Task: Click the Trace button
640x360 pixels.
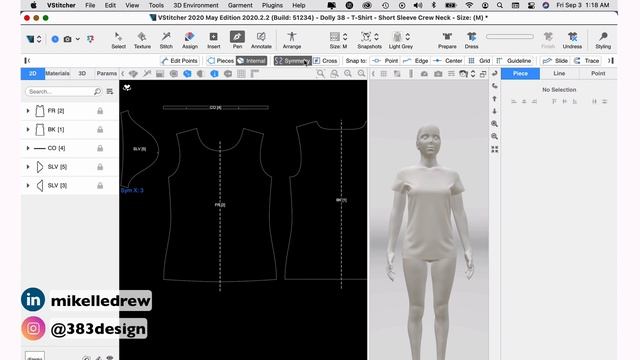Action: (x=587, y=61)
